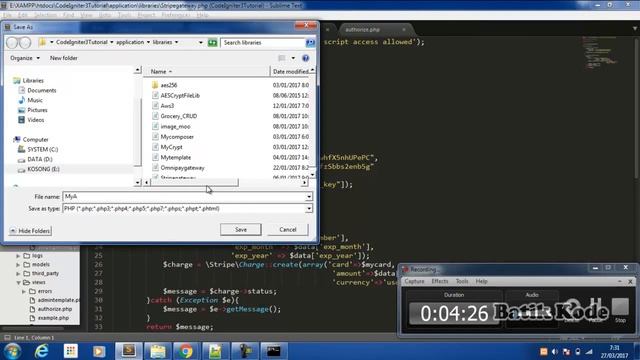Open Effects menu in recorder window
Viewport: 640px width, 360px height.
point(440,282)
